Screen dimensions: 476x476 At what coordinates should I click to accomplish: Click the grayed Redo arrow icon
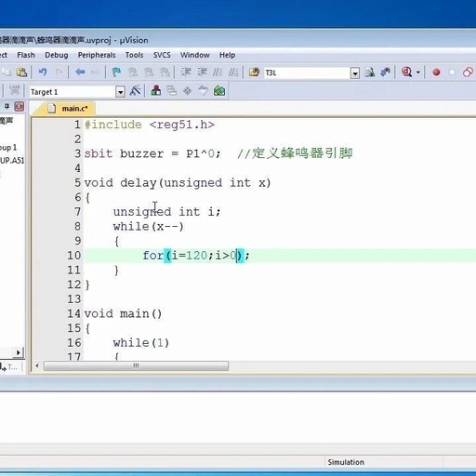click(x=59, y=73)
